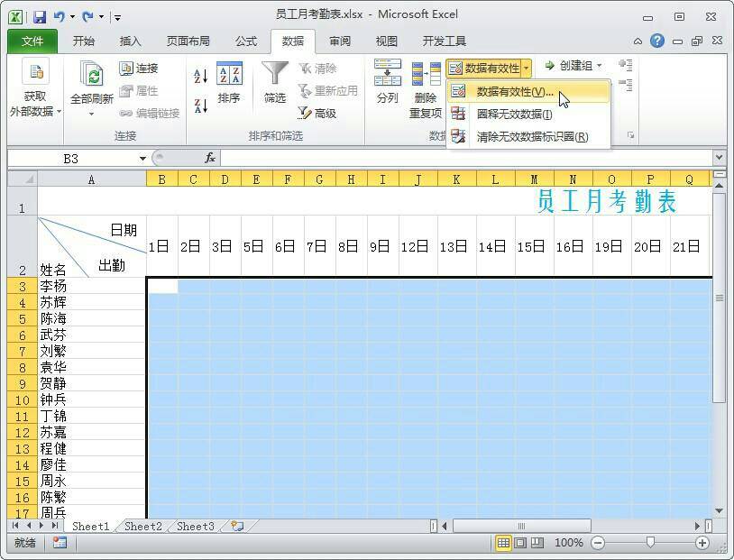This screenshot has height=560, width=734.
Task: Expand the Name Box dropdown arrow
Action: (142, 159)
